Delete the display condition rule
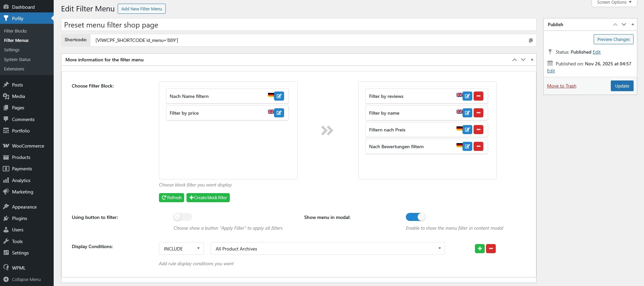The width and height of the screenshot is (644, 286). point(491,249)
